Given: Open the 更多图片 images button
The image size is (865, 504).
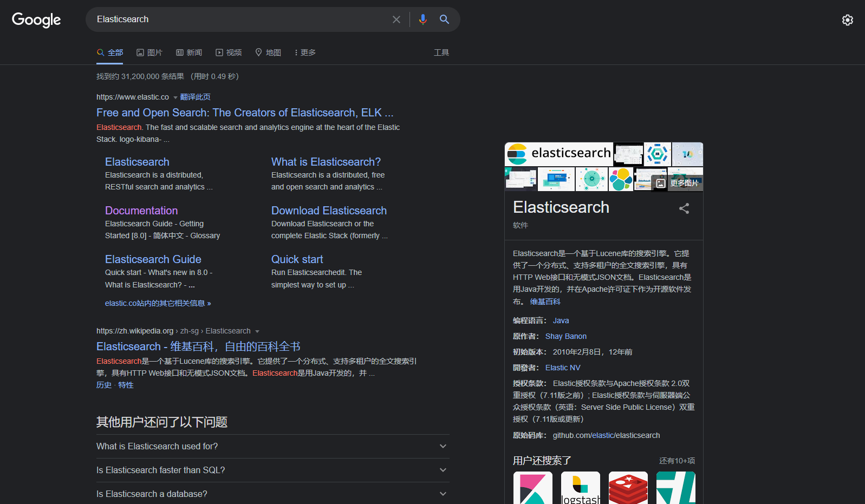Looking at the screenshot, I should click(678, 183).
